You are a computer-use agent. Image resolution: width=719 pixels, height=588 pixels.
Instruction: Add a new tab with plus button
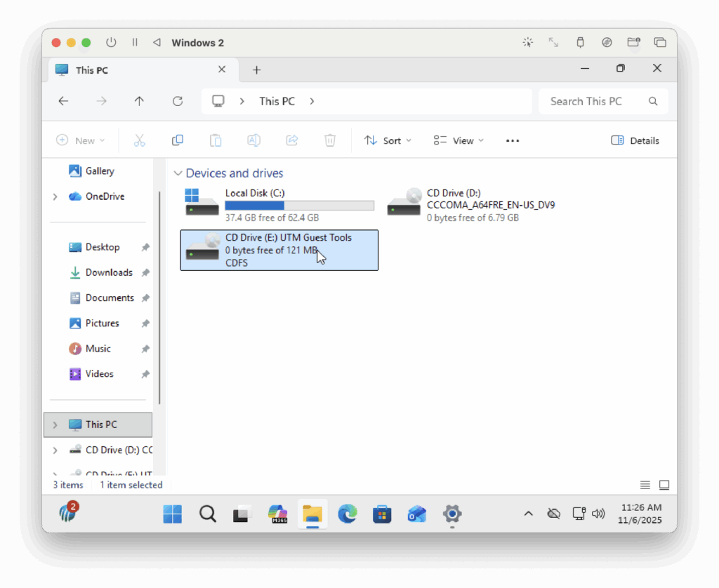[x=257, y=70]
